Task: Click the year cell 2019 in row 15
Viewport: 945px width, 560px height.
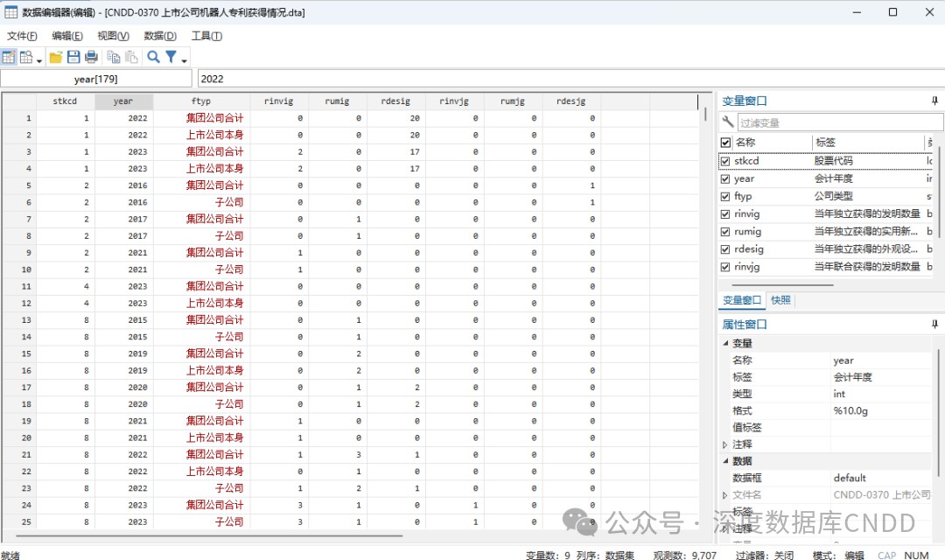Action: 123,353
